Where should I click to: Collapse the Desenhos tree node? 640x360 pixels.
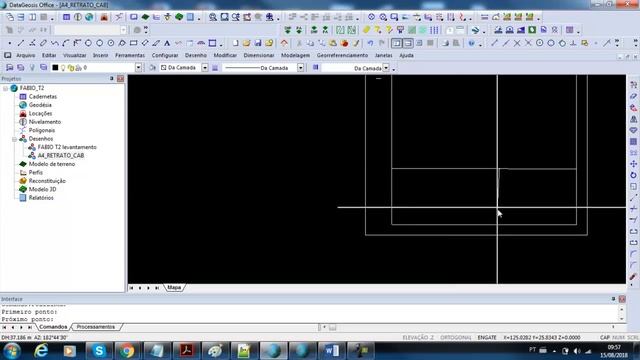pyautogui.click(x=14, y=139)
